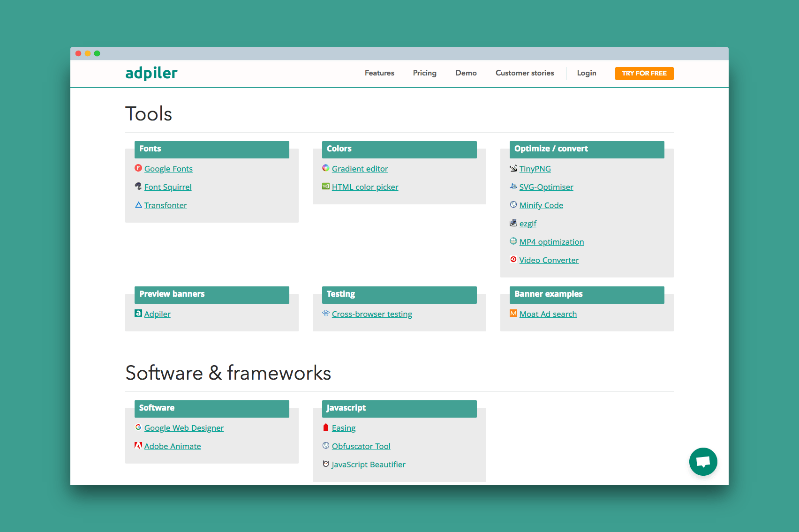Viewport: 799px width, 532px height.
Task: Click the Fonts section header
Action: (212, 150)
